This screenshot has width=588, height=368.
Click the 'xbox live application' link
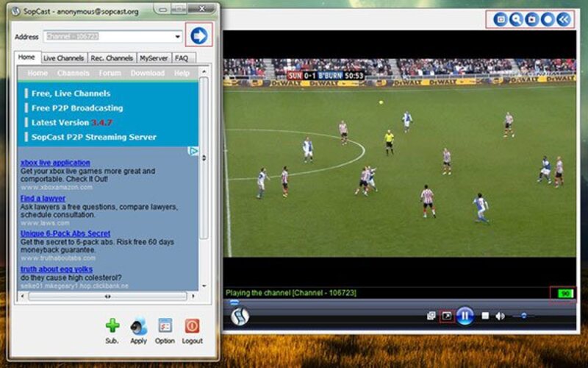pos(55,163)
